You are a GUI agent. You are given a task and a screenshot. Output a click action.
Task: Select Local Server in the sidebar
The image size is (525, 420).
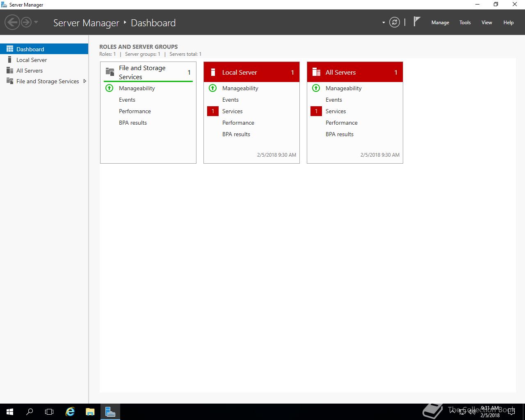click(x=32, y=60)
